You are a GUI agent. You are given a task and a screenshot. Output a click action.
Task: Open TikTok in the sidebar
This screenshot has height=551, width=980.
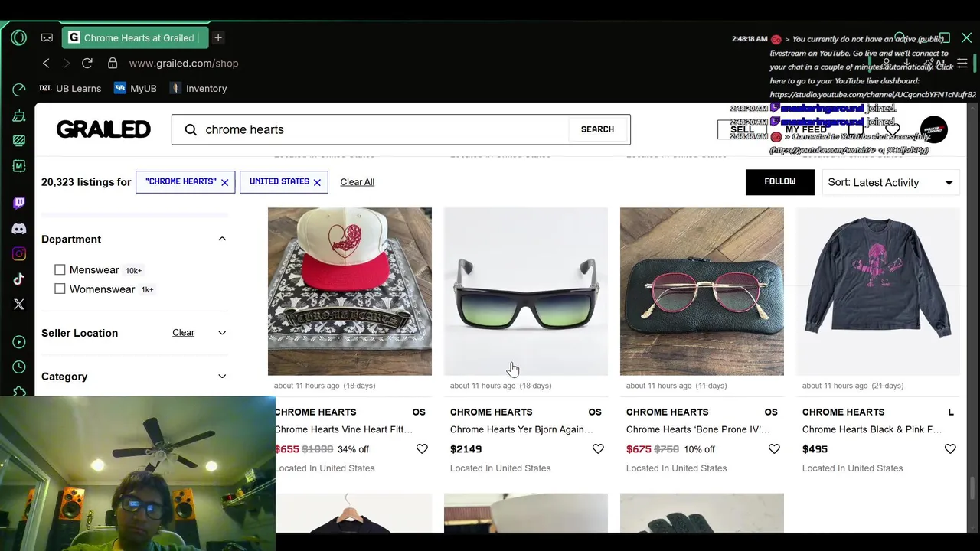19,279
